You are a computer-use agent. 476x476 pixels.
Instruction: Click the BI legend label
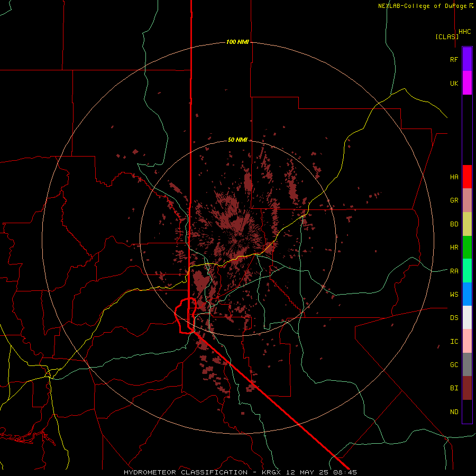[x=454, y=388]
